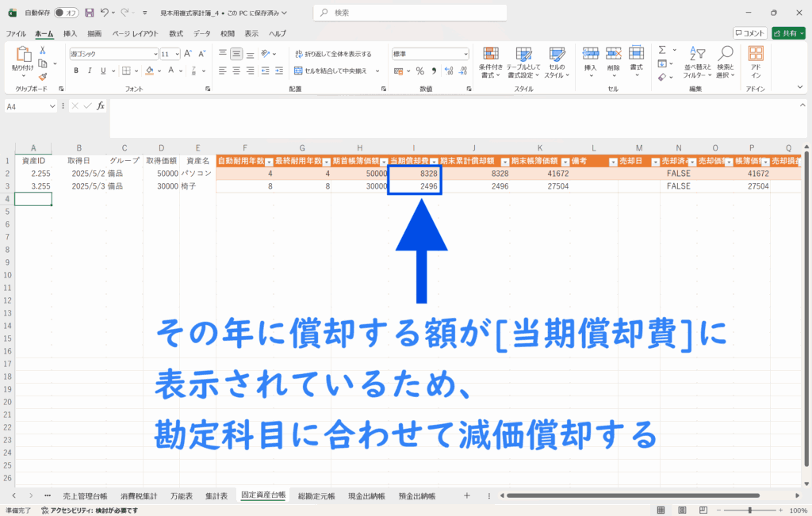Toggle bold formatting button
This screenshot has width=812, height=516.
(76, 71)
